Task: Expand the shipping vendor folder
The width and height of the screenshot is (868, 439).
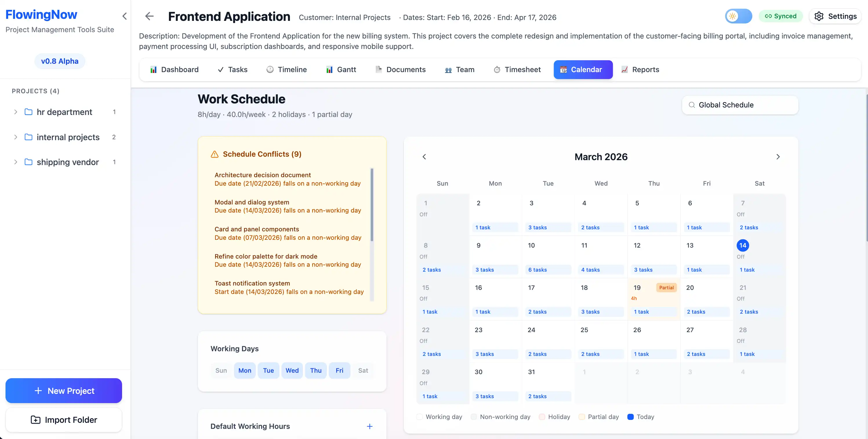Action: click(15, 162)
